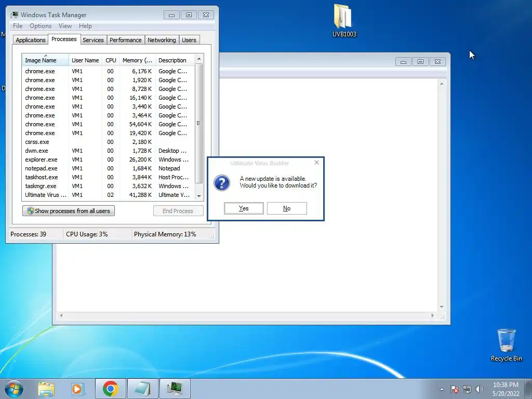Switch to the Performance tab
The image size is (532, 399).
tap(126, 40)
